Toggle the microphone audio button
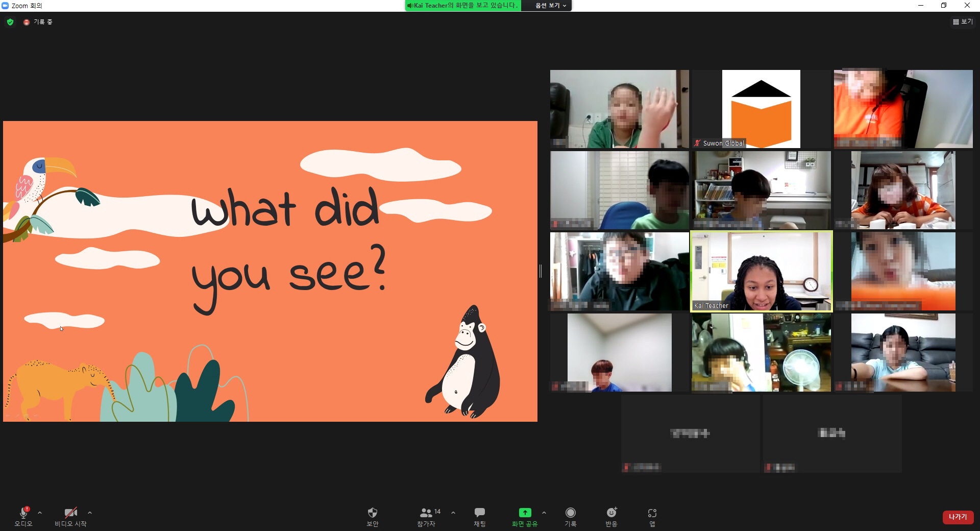The width and height of the screenshot is (980, 531). pos(23,513)
